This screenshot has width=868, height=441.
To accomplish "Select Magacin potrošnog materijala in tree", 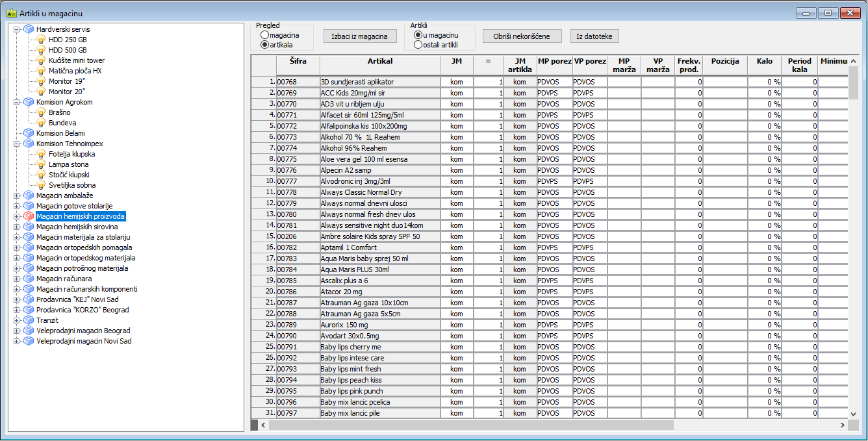I will point(82,268).
